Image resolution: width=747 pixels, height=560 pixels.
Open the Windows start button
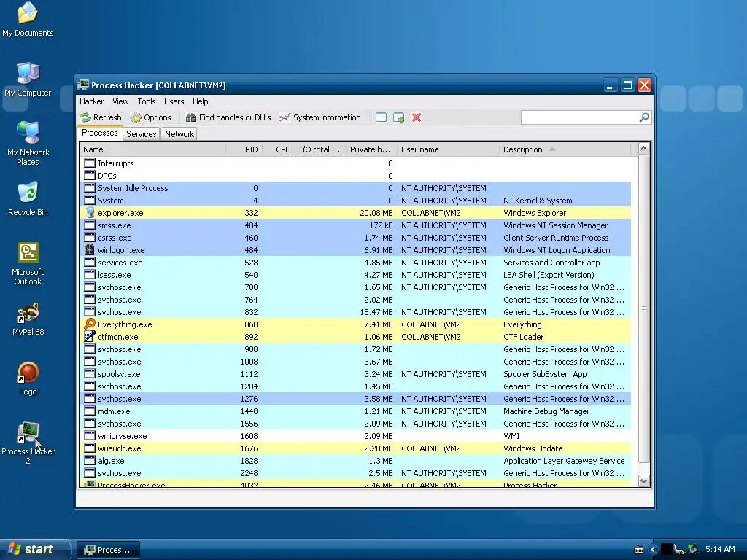36,550
